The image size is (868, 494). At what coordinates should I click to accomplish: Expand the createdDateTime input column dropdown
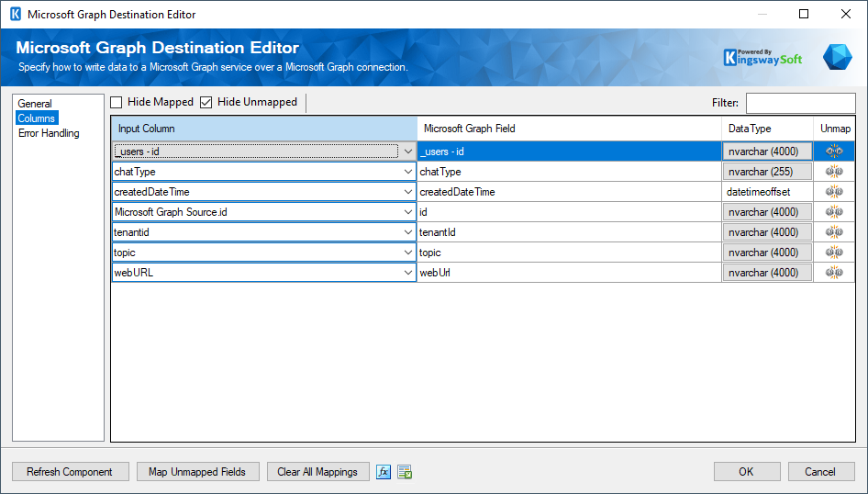click(408, 192)
